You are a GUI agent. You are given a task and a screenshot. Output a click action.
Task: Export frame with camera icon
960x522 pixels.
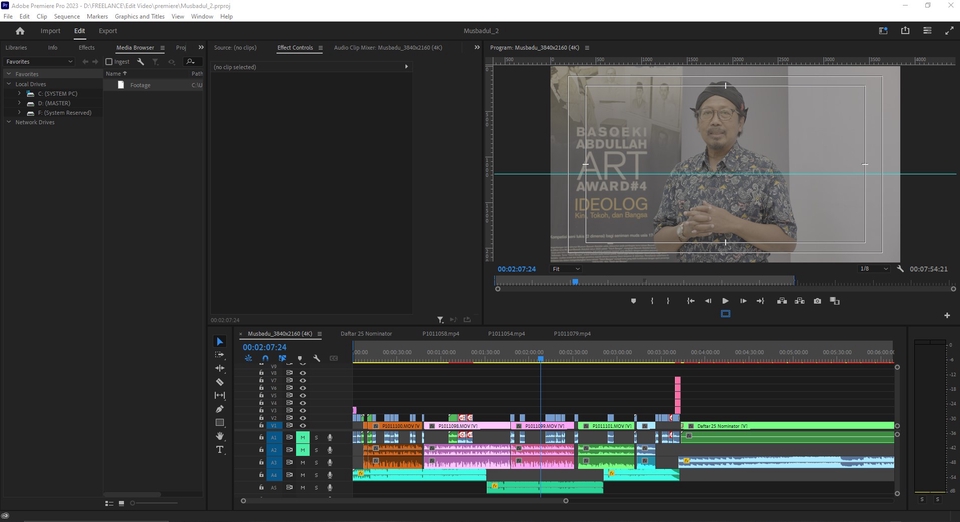pos(817,301)
